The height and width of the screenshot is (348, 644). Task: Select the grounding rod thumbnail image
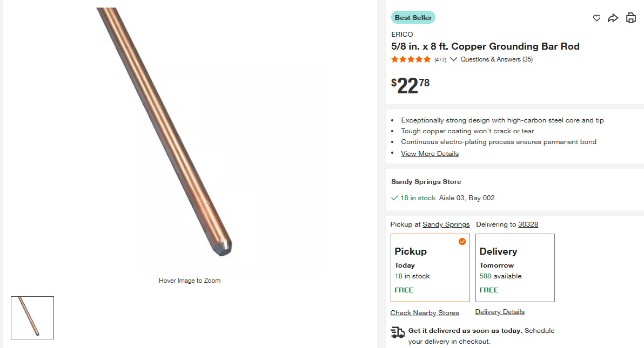point(32,318)
